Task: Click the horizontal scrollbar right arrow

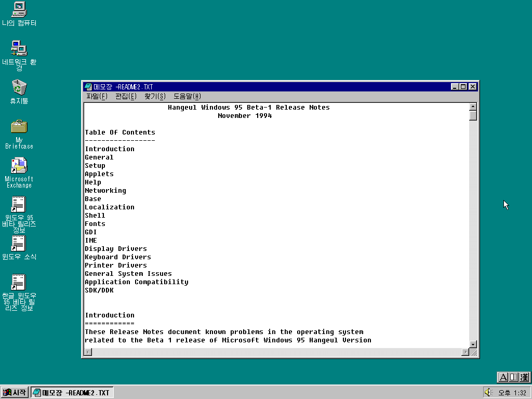Action: pyautogui.click(x=465, y=352)
